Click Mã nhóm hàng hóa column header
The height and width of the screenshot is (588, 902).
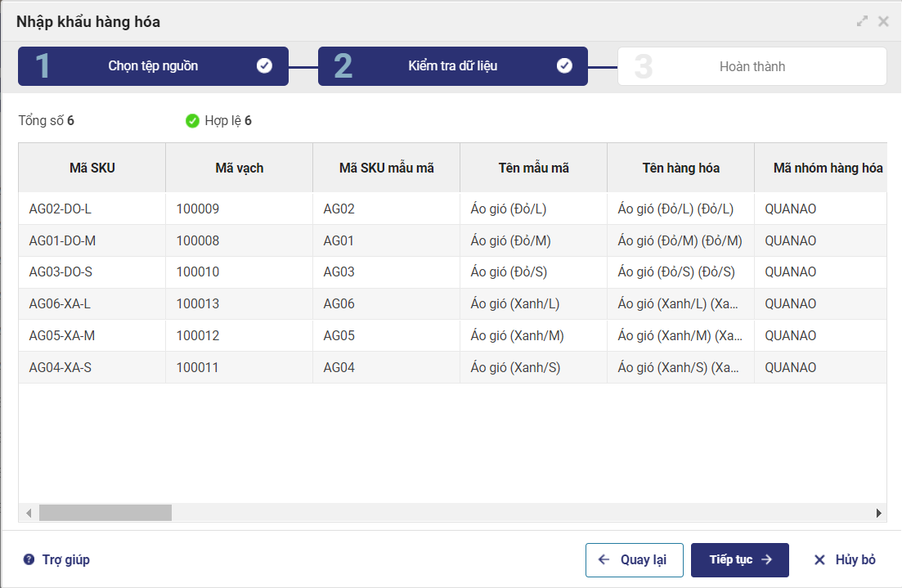point(821,168)
